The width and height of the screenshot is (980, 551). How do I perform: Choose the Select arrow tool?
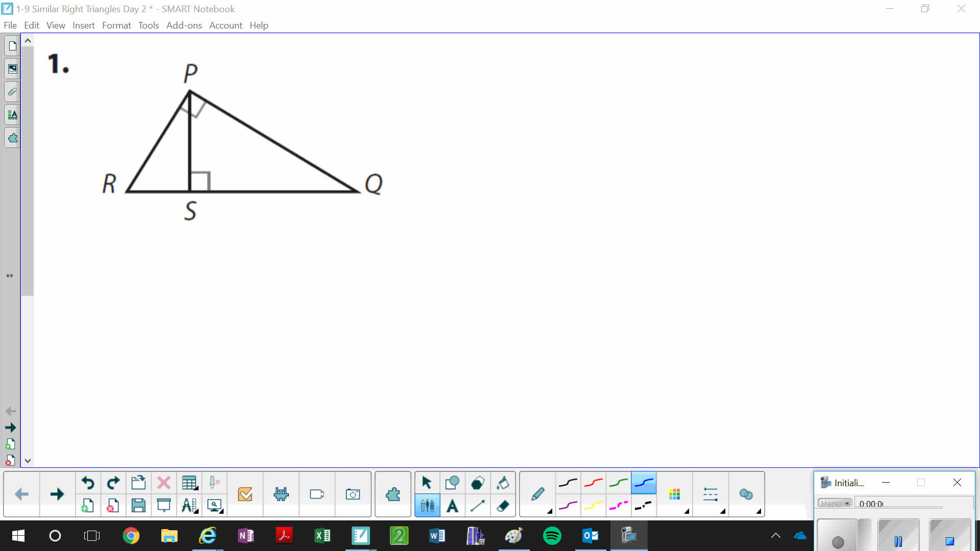(x=427, y=482)
